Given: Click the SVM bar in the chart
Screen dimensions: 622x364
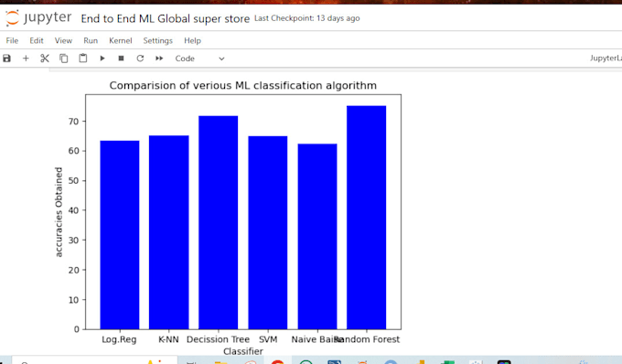Looking at the screenshot, I should (268, 232).
